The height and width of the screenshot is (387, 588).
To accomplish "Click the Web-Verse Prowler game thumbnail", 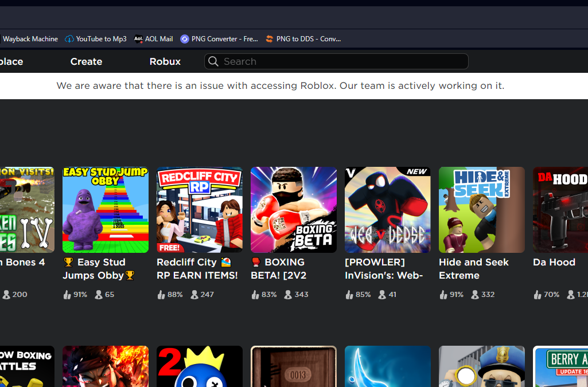I will pos(388,210).
